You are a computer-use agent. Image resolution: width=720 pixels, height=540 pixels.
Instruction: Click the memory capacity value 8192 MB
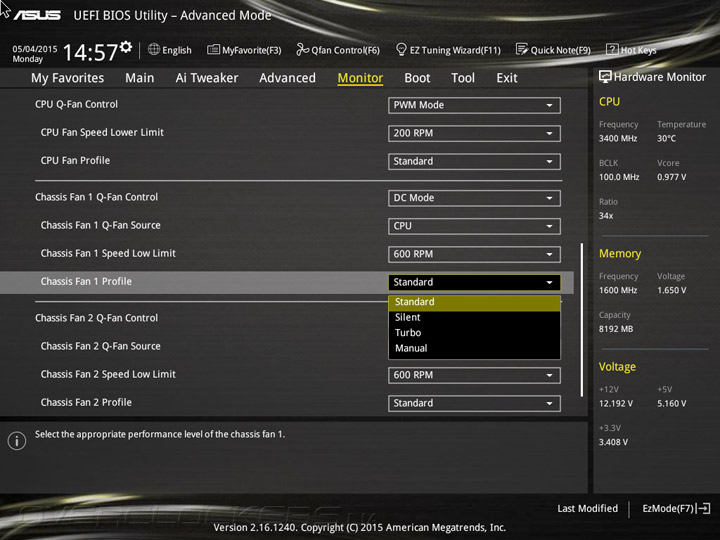(616, 329)
